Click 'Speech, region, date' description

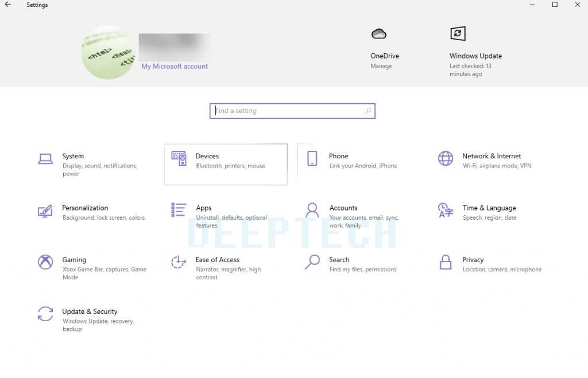(489, 217)
